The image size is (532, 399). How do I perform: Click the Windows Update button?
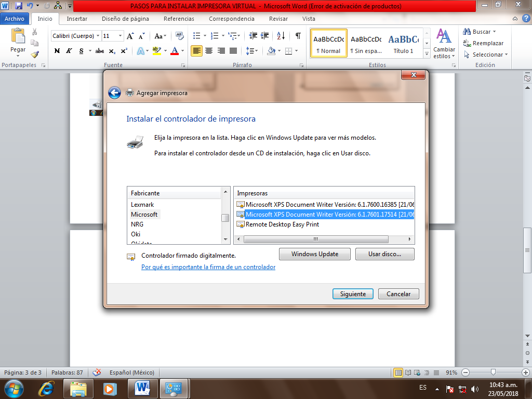point(314,254)
